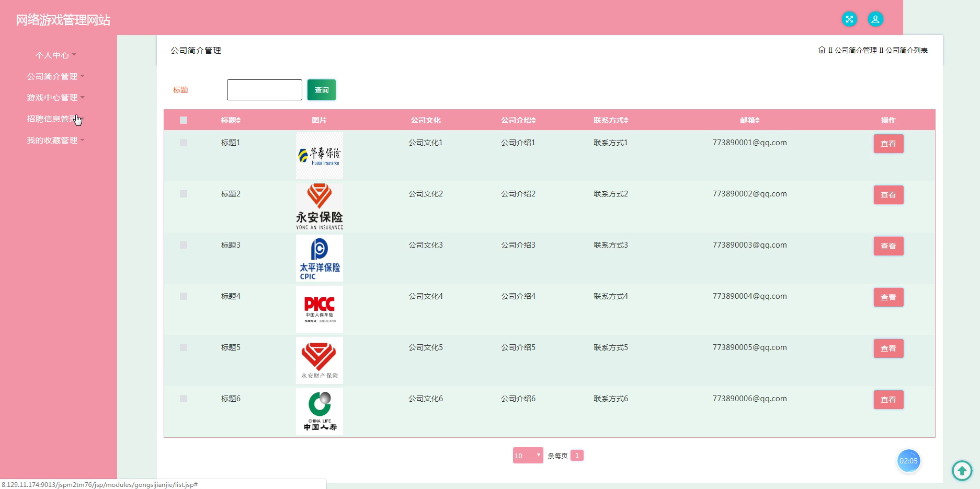Open the 永安财产保险 logo thumbnail in 标题5 row
Image resolution: width=980 pixels, height=489 pixels.
(x=320, y=360)
